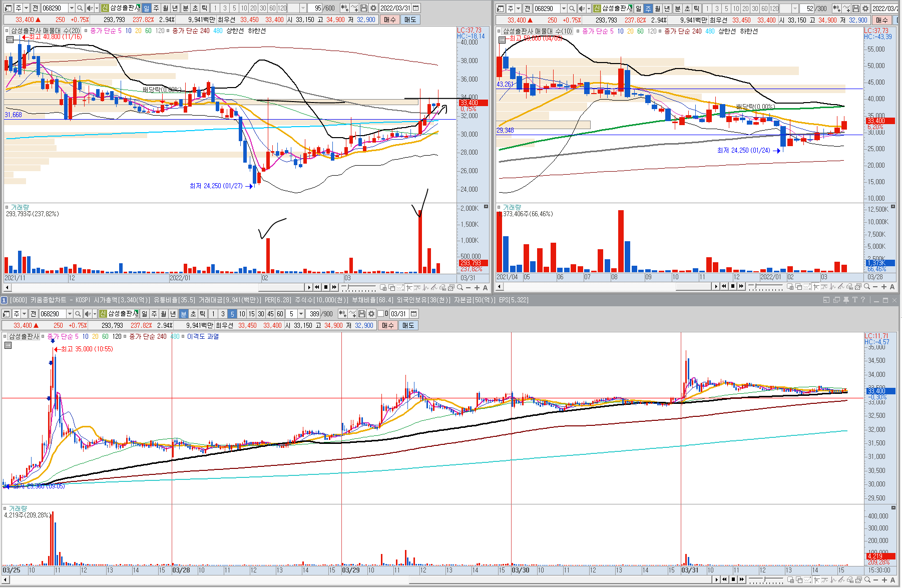Zoom magnifier in top-left chart bottom bar

point(460,287)
